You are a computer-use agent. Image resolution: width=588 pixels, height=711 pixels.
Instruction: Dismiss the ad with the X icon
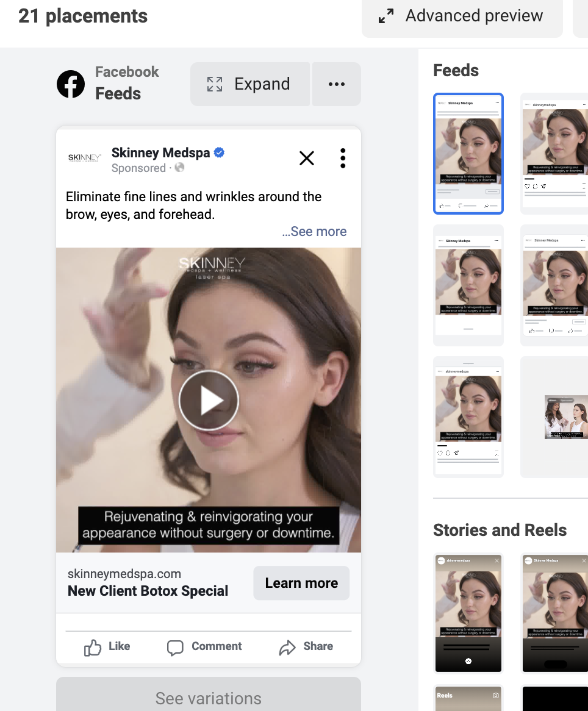(x=307, y=159)
